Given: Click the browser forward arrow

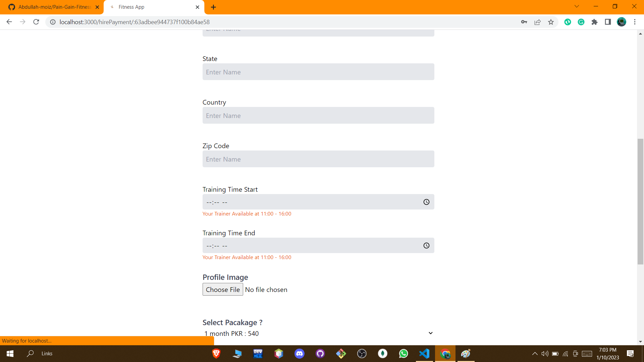Looking at the screenshot, I should click(x=22, y=22).
